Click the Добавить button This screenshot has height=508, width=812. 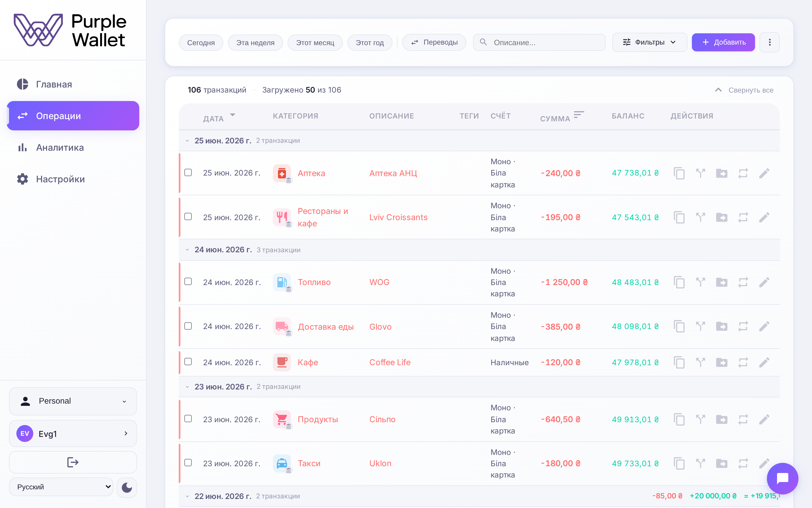tap(723, 42)
